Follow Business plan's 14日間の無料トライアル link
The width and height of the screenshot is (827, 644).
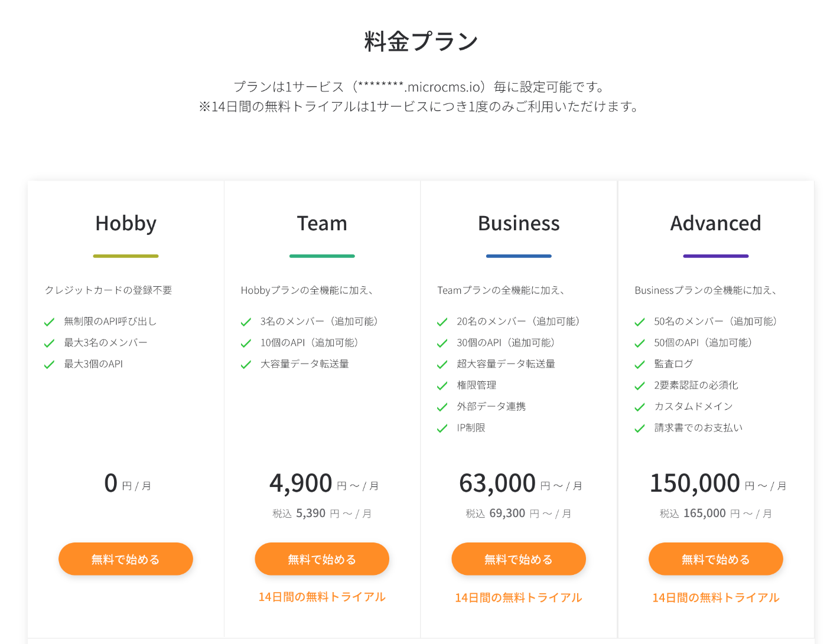(519, 597)
